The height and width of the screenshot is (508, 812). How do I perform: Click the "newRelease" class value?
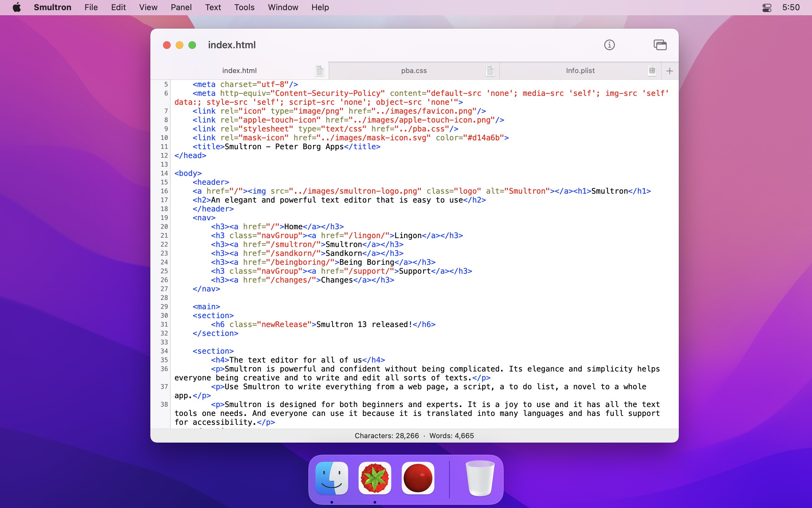[284, 324]
